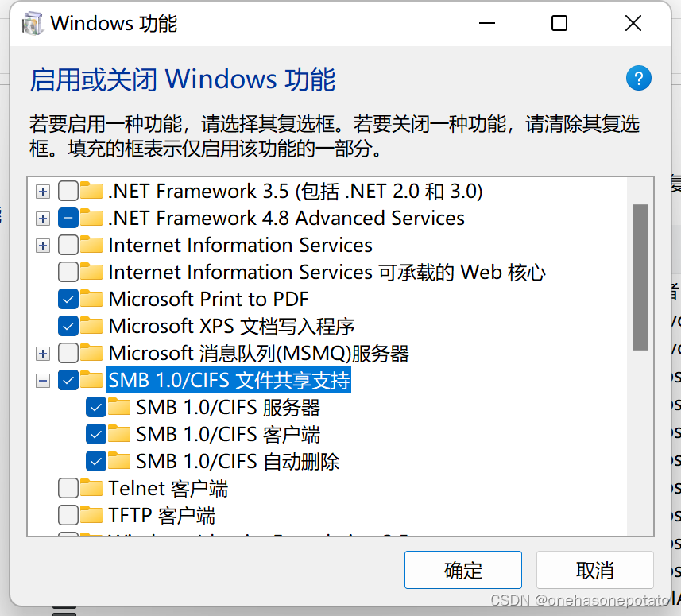The height and width of the screenshot is (616, 681).
Task: Expand the Microsoft 消息队列(MSMQ)服务器 node
Action: click(x=43, y=354)
